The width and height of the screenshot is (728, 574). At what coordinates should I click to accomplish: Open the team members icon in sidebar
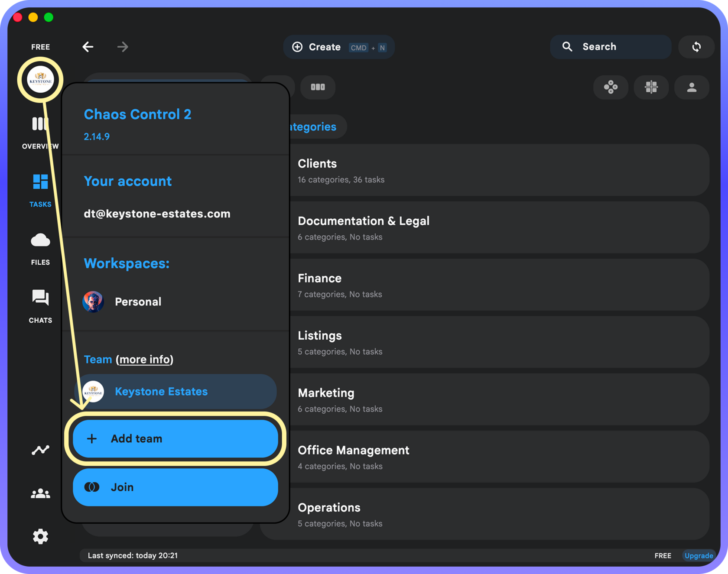coord(40,493)
